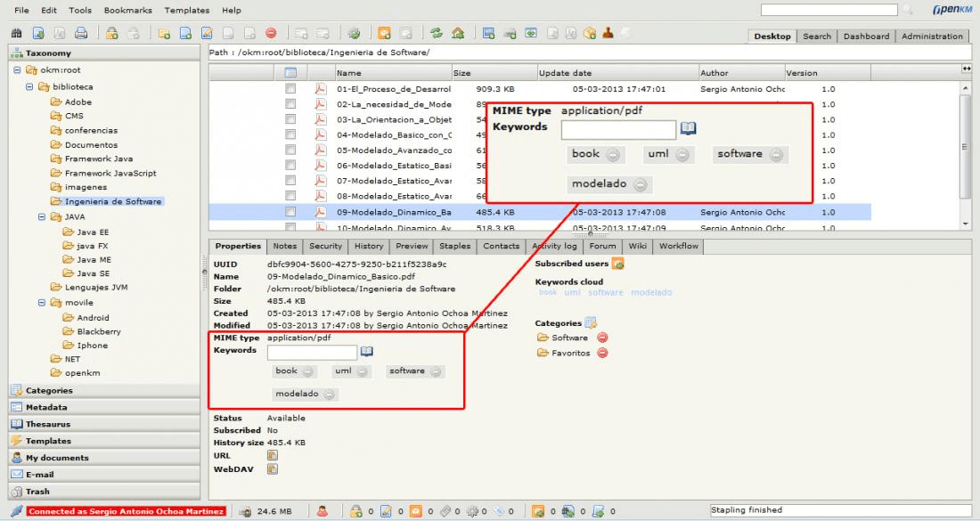Open the File menu
This screenshot has height=521, width=980.
(x=21, y=10)
